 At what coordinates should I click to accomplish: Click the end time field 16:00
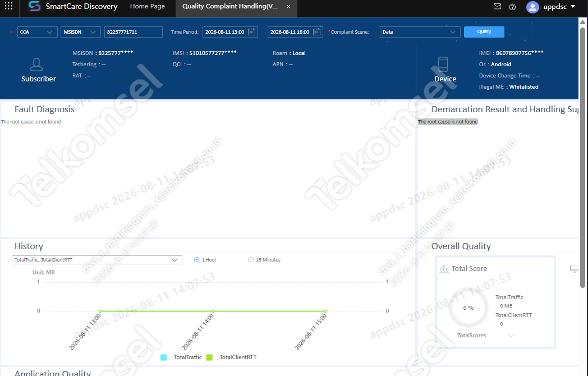coord(290,32)
